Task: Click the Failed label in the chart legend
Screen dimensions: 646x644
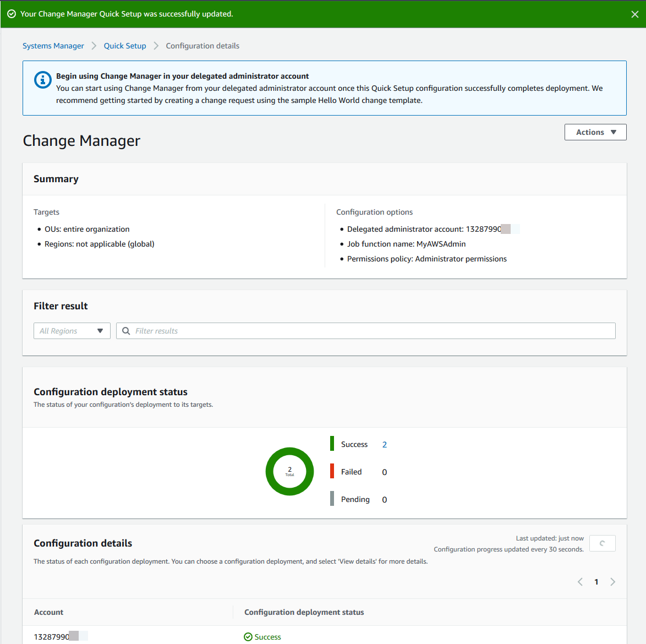Action: click(x=352, y=472)
